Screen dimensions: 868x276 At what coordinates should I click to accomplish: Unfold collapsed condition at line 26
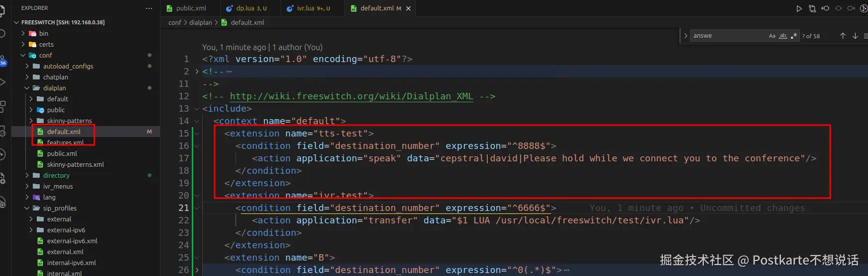[x=197, y=270]
